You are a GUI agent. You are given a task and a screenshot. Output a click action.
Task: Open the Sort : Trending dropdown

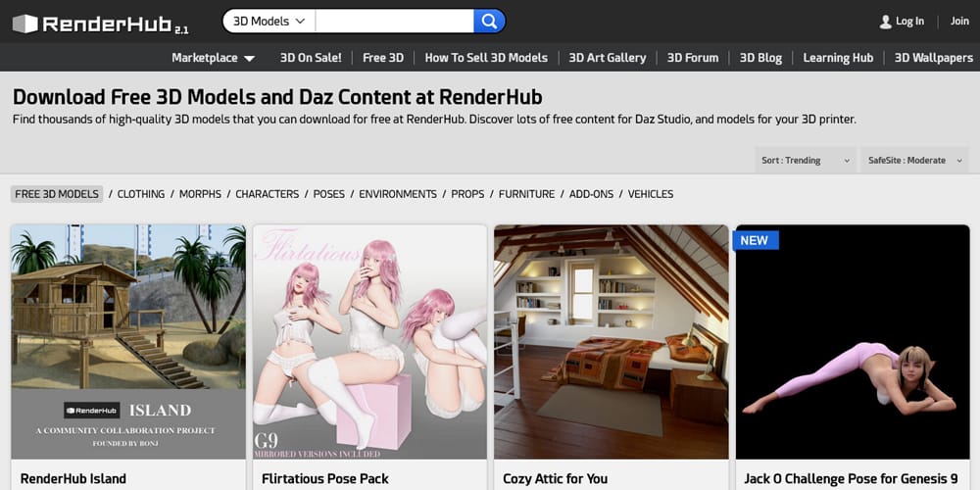pyautogui.click(x=805, y=160)
